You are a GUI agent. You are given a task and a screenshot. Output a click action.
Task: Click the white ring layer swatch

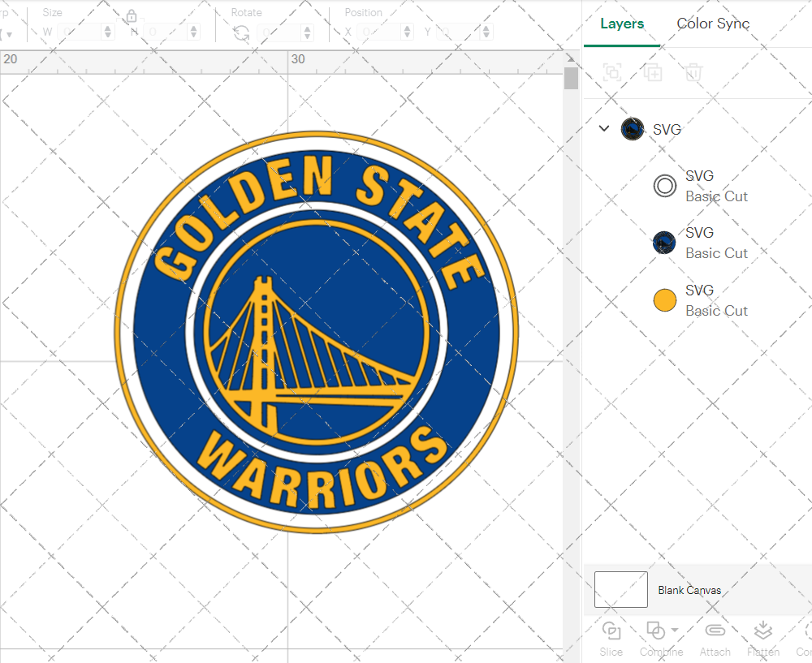665,186
